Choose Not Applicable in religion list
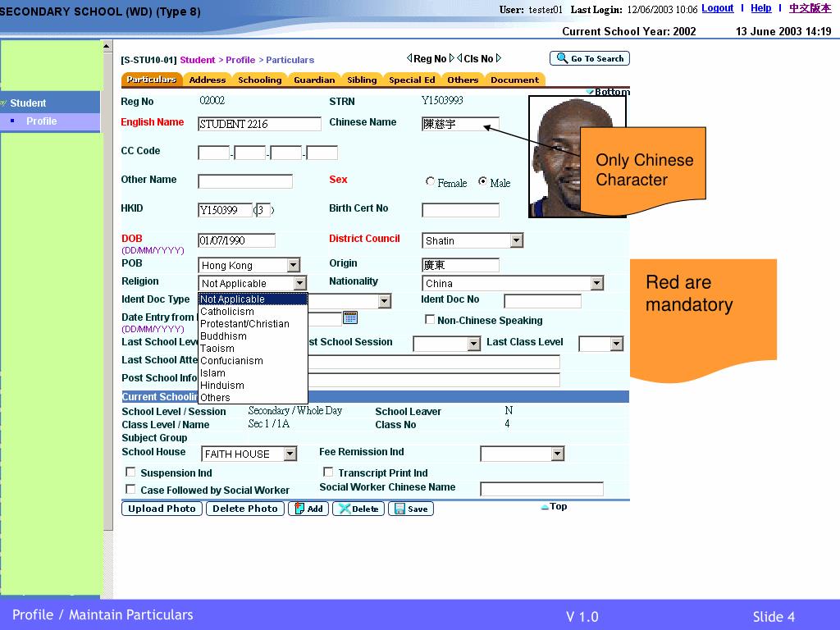Image resolution: width=840 pixels, height=630 pixels. tap(253, 299)
